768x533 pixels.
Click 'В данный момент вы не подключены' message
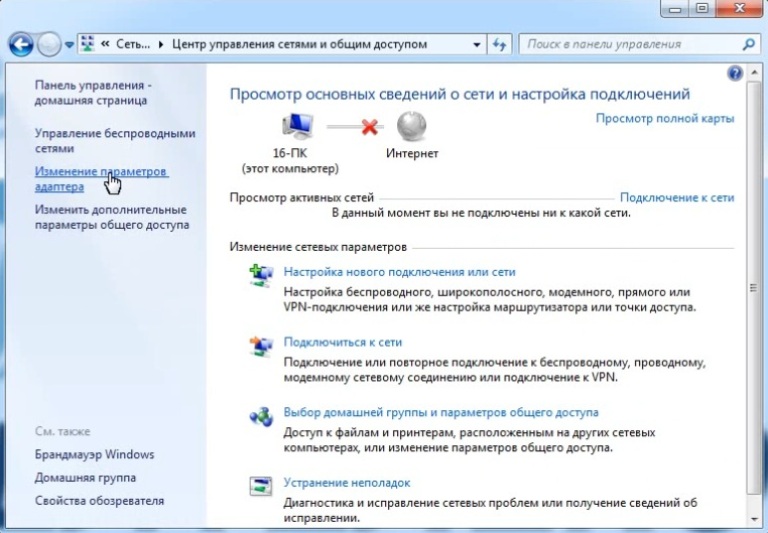pyautogui.click(x=481, y=213)
